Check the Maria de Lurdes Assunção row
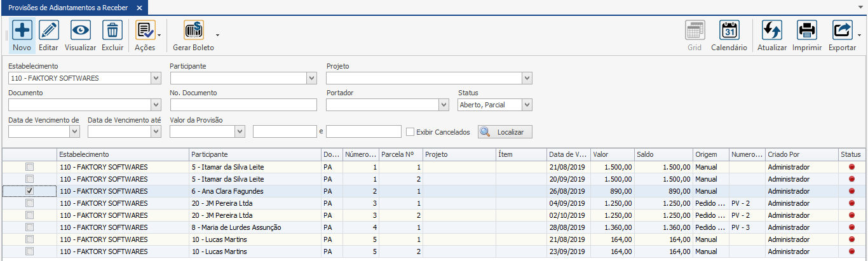 pyautogui.click(x=29, y=227)
